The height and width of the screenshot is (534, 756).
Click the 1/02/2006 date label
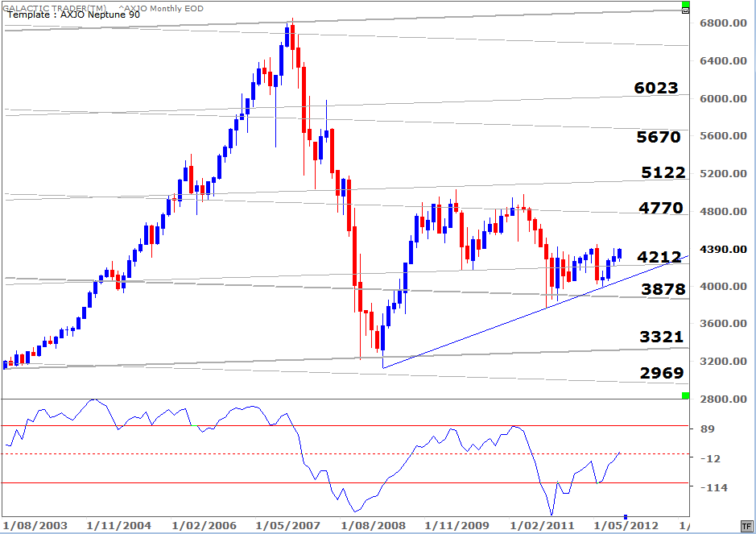point(204,525)
